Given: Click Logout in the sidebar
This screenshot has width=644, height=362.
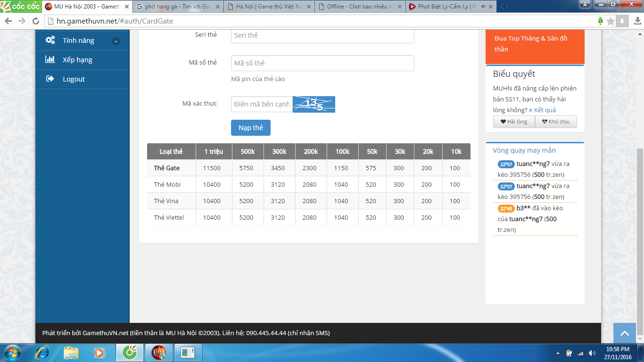Looking at the screenshot, I should tap(82, 79).
